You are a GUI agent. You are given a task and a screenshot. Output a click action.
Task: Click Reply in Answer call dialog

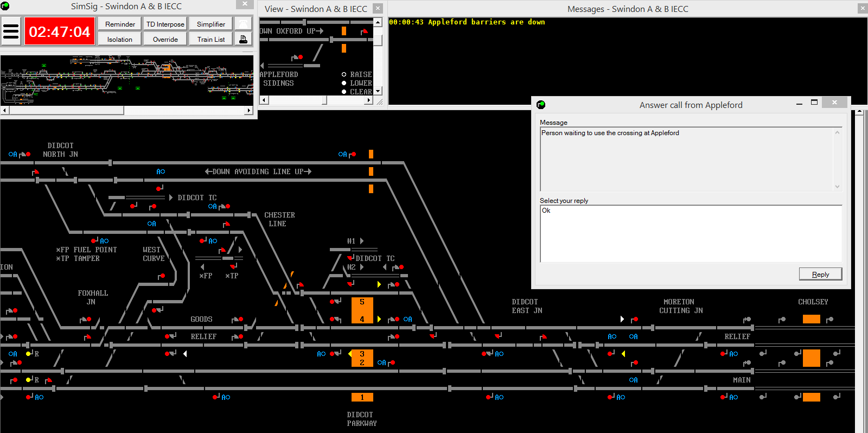tap(820, 274)
